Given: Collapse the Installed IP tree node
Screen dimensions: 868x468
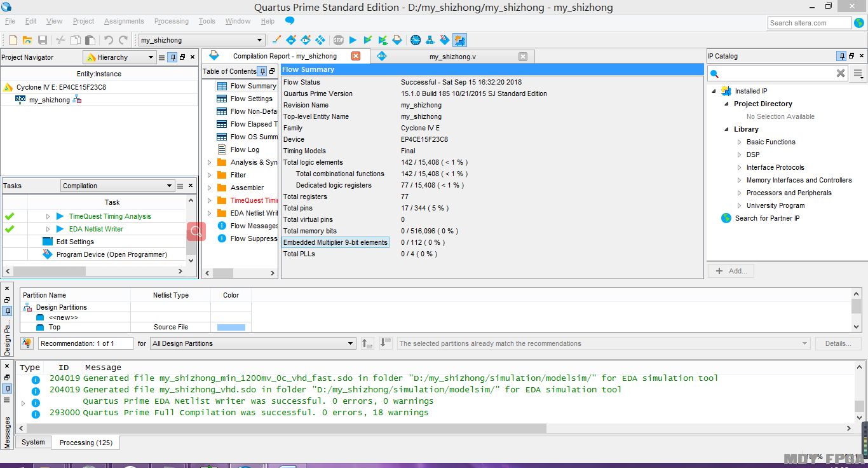Looking at the screenshot, I should [714, 91].
